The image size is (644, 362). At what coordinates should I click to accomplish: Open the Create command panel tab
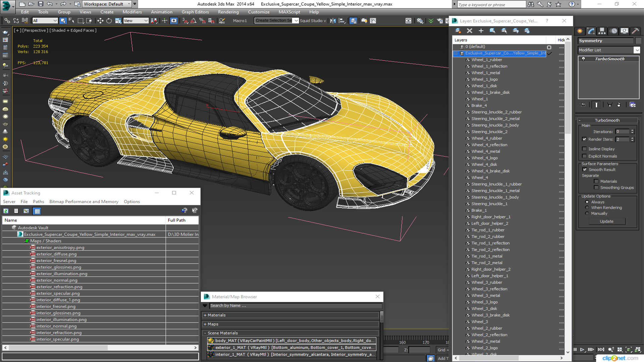tap(580, 31)
